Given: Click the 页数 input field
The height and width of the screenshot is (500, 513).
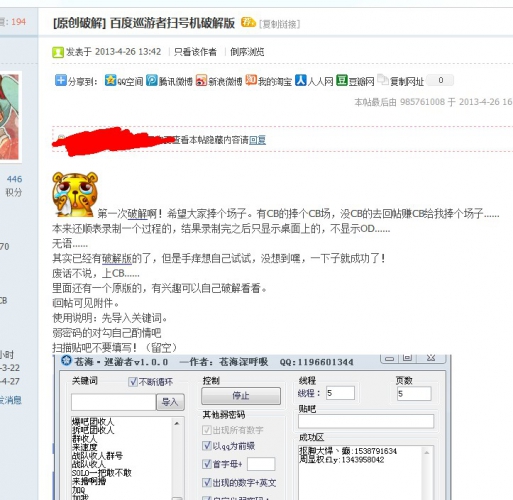Looking at the screenshot, I should click(414, 394).
